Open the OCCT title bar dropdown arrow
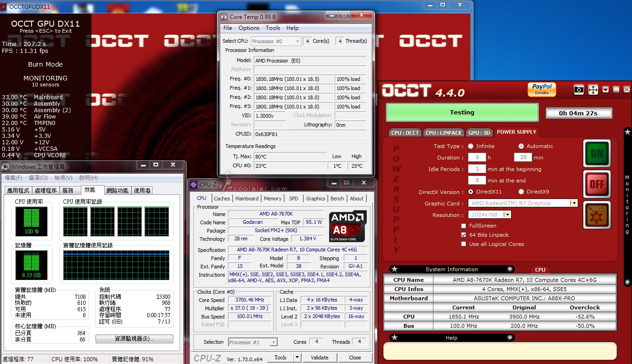This screenshot has height=364, width=632. click(x=606, y=90)
